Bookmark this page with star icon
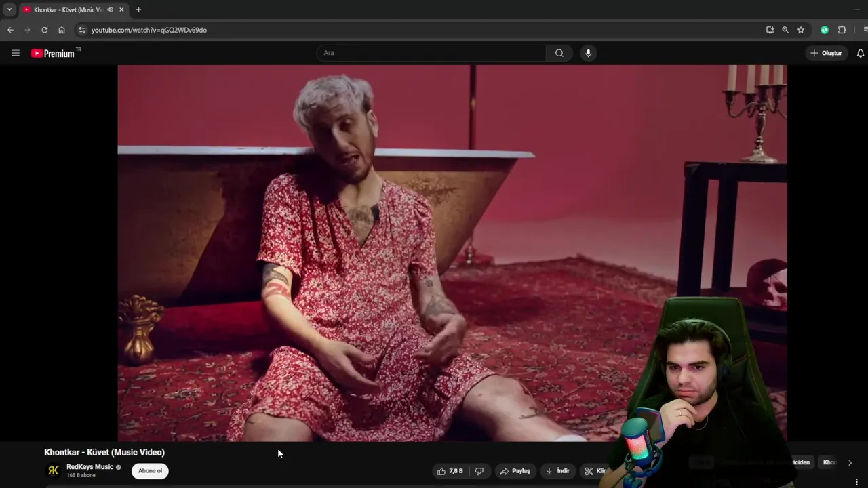This screenshot has height=488, width=868. pos(801,30)
